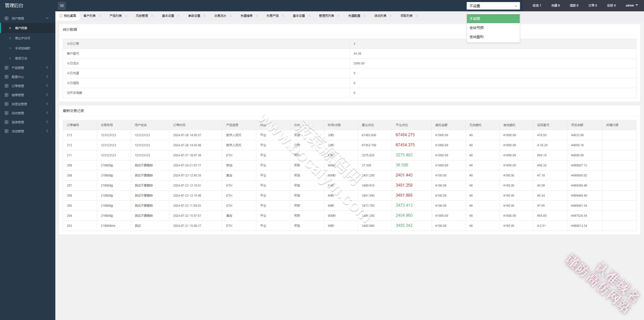Expand the 产品管理 menu chevron

[x=47, y=67]
